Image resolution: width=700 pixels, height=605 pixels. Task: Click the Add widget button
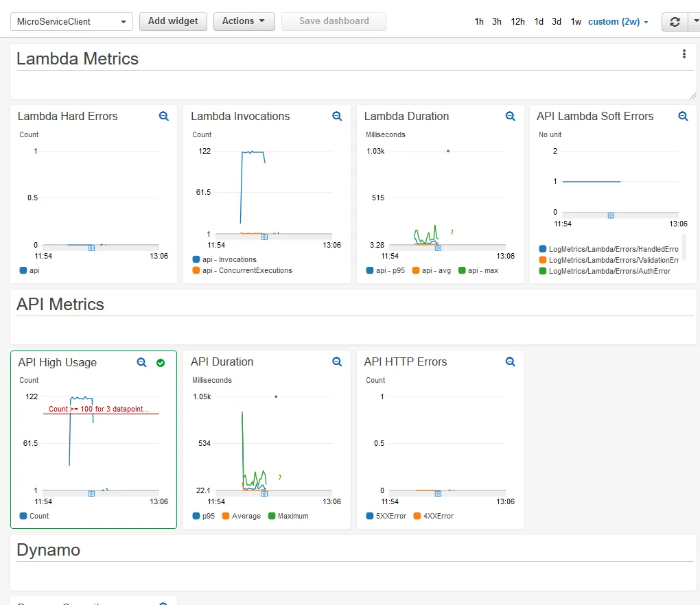pyautogui.click(x=173, y=21)
